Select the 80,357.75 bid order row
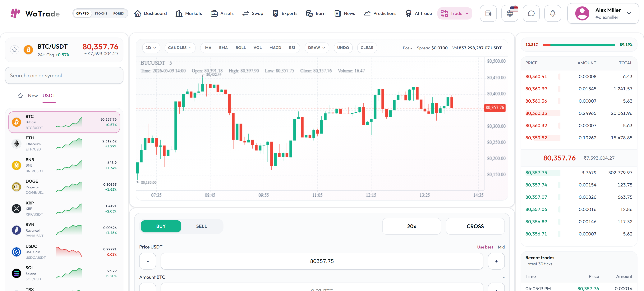 tap(579, 173)
